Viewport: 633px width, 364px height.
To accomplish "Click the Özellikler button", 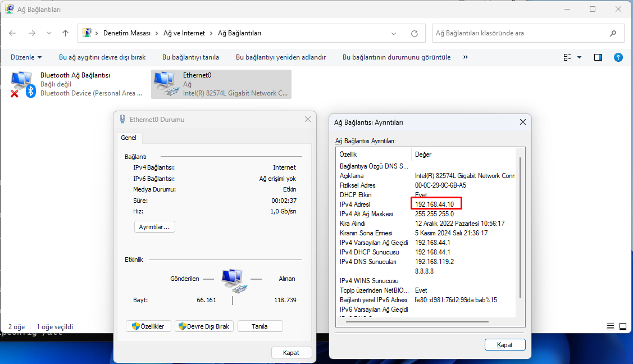I will coord(148,326).
